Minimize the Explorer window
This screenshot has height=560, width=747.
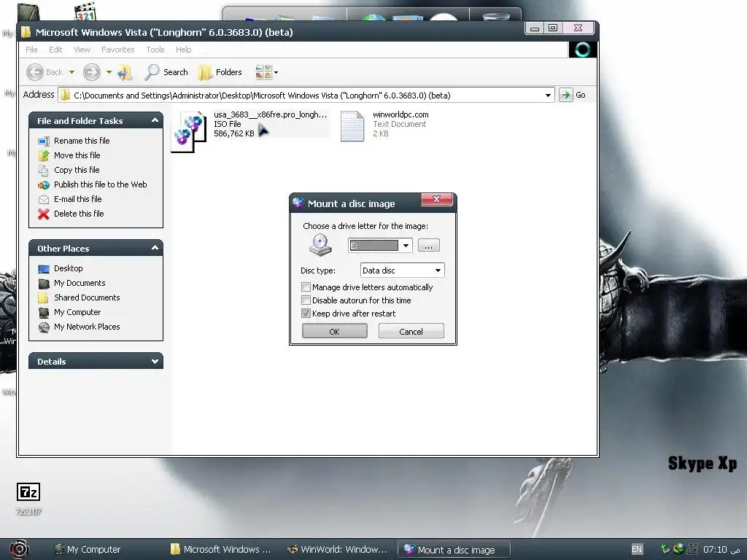(x=535, y=28)
